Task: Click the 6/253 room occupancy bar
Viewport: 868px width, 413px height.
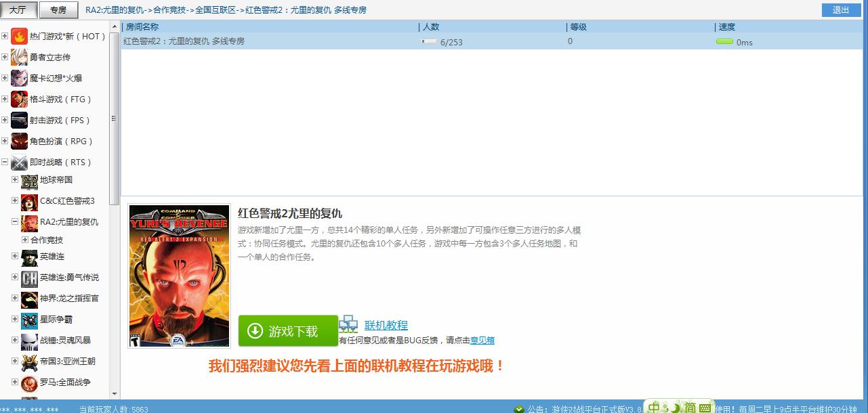Action: pyautogui.click(x=428, y=42)
